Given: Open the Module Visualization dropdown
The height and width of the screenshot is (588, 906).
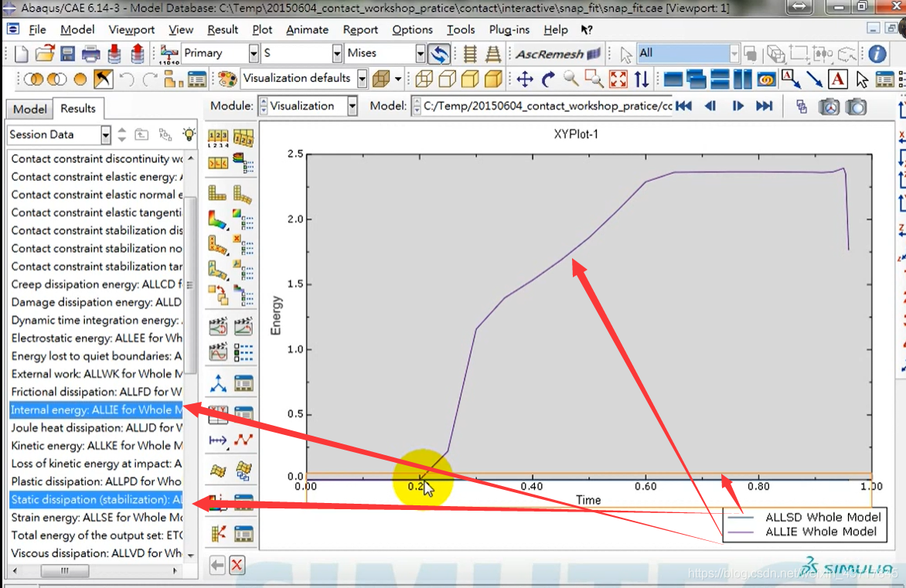Looking at the screenshot, I should click(x=353, y=107).
